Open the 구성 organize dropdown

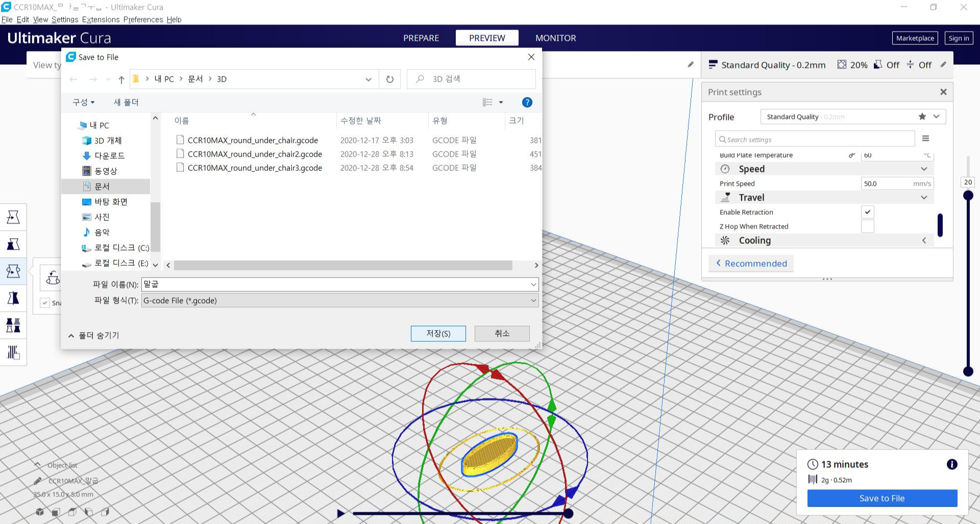point(84,102)
